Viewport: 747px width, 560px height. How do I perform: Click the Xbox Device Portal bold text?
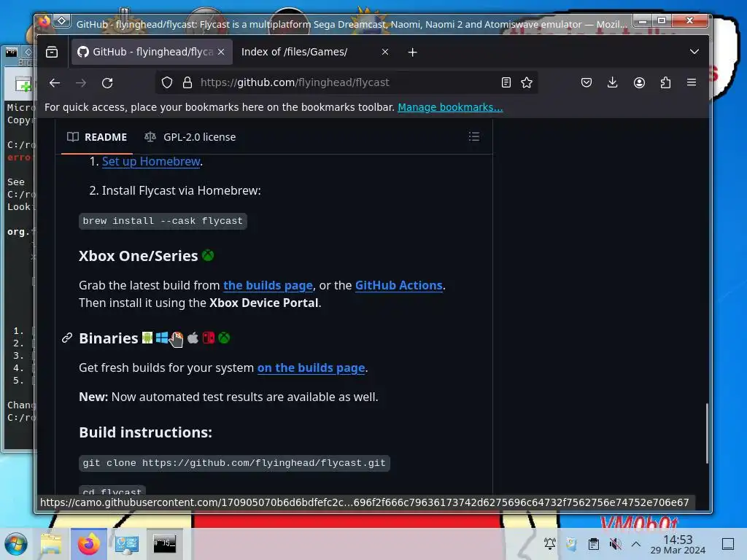(264, 303)
